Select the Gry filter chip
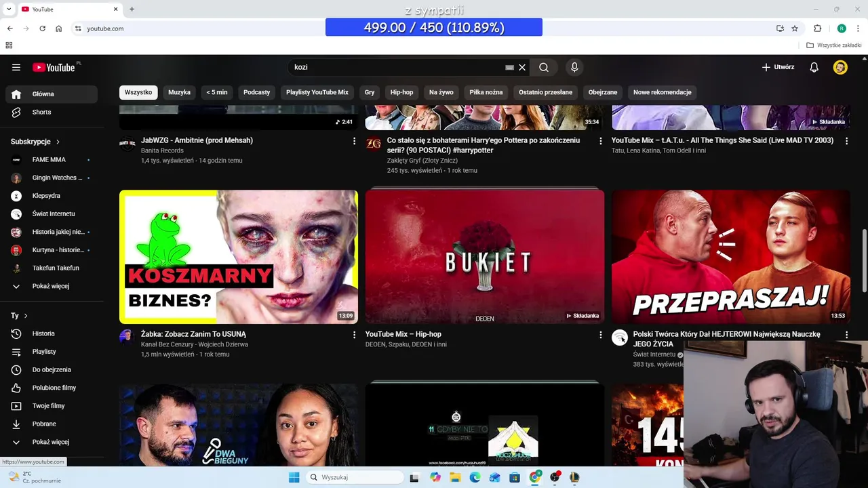 (370, 92)
